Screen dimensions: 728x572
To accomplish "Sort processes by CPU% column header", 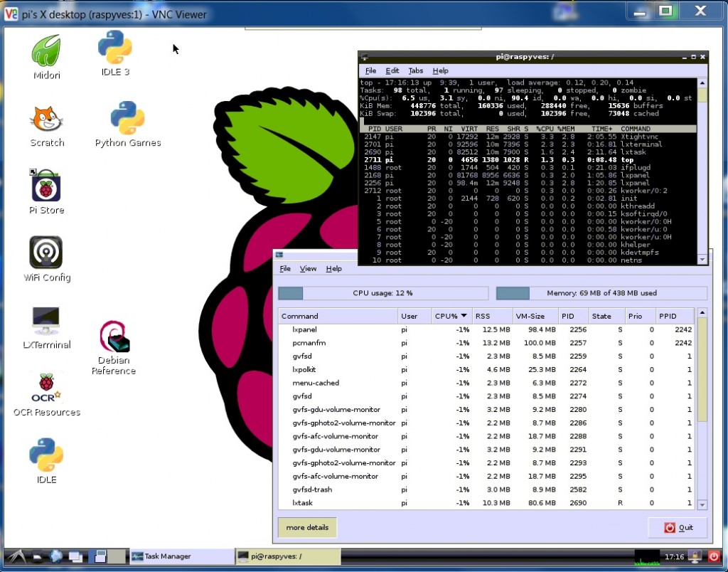I will 451,316.
